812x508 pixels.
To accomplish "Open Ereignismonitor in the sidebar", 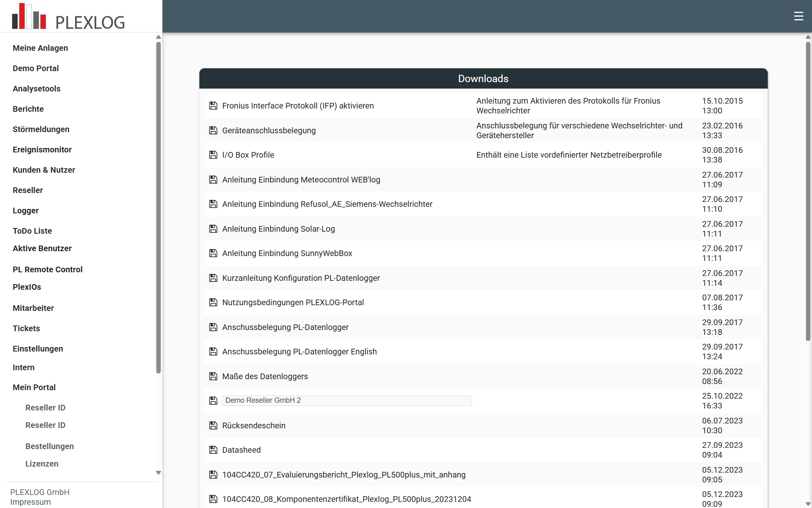I will 42,150.
